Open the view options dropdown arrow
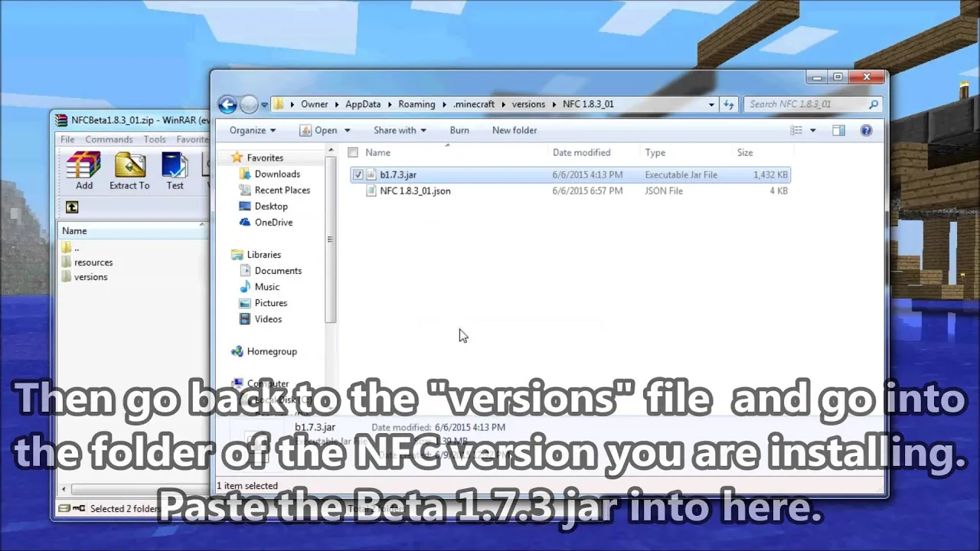Screen dimensions: 980x551 (812, 131)
